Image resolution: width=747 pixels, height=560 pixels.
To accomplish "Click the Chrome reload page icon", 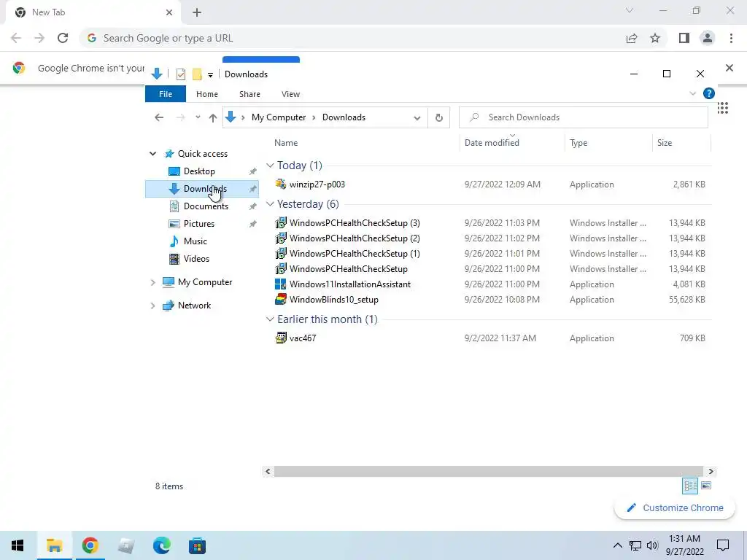I will coord(63,38).
